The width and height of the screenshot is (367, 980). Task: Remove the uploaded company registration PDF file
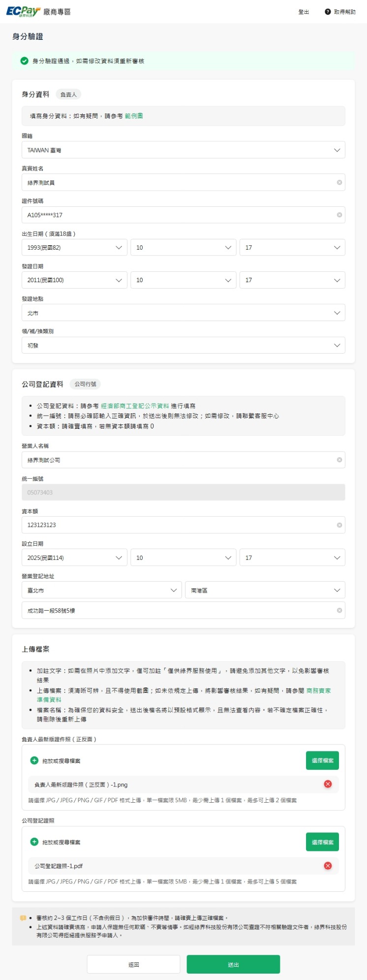[328, 866]
